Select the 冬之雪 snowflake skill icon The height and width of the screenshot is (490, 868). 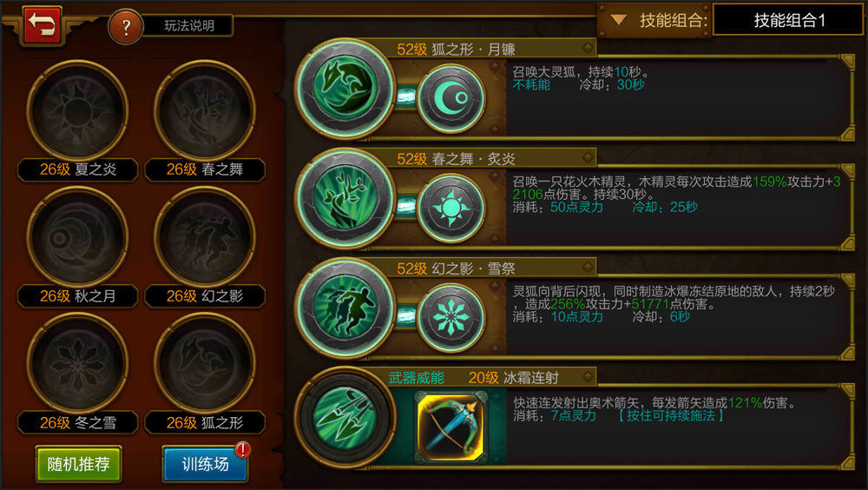coord(77,364)
